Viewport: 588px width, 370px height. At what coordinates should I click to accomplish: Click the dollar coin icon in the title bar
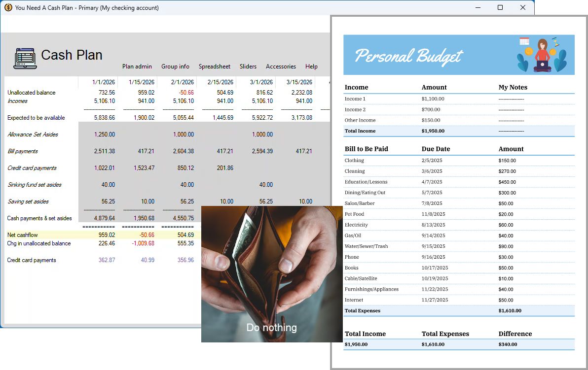point(8,7)
